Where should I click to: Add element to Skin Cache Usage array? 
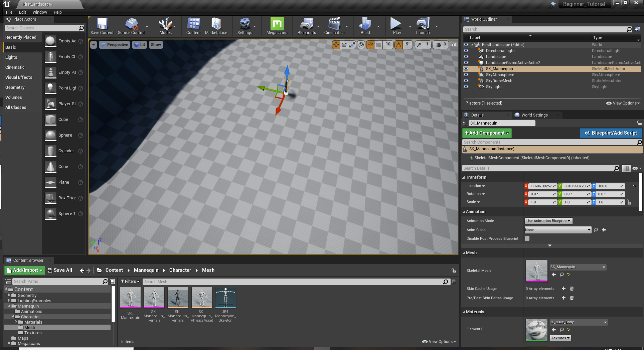coord(563,289)
